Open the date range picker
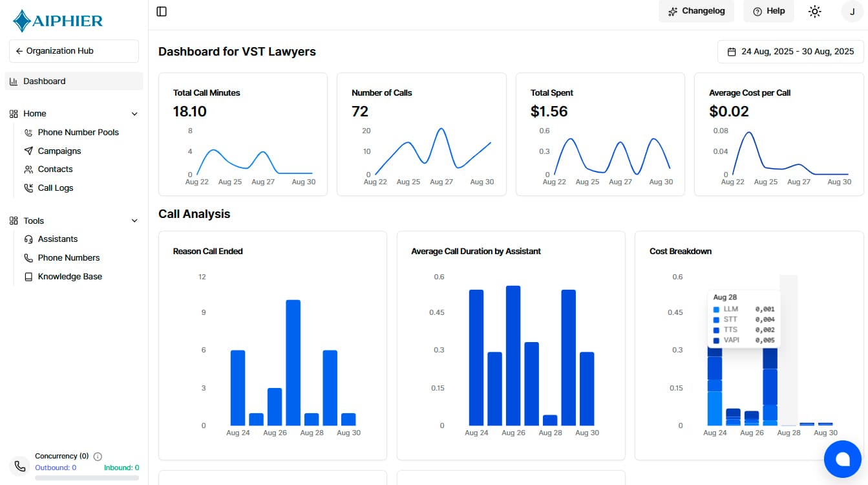The image size is (868, 485). pyautogui.click(x=790, y=51)
